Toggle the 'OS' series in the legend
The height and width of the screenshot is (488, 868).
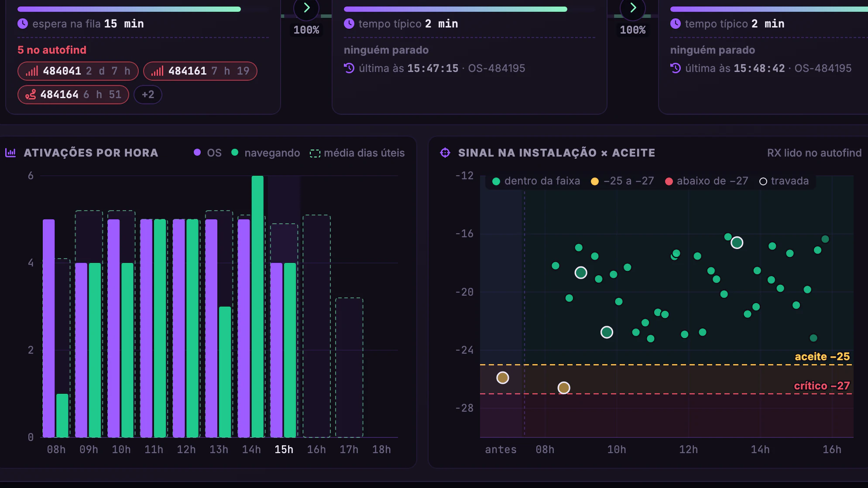(208, 153)
